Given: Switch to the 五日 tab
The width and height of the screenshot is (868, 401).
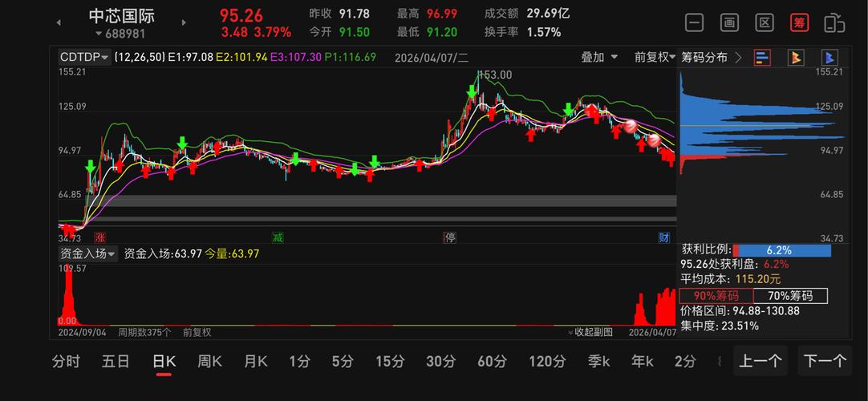Looking at the screenshot, I should (116, 362).
